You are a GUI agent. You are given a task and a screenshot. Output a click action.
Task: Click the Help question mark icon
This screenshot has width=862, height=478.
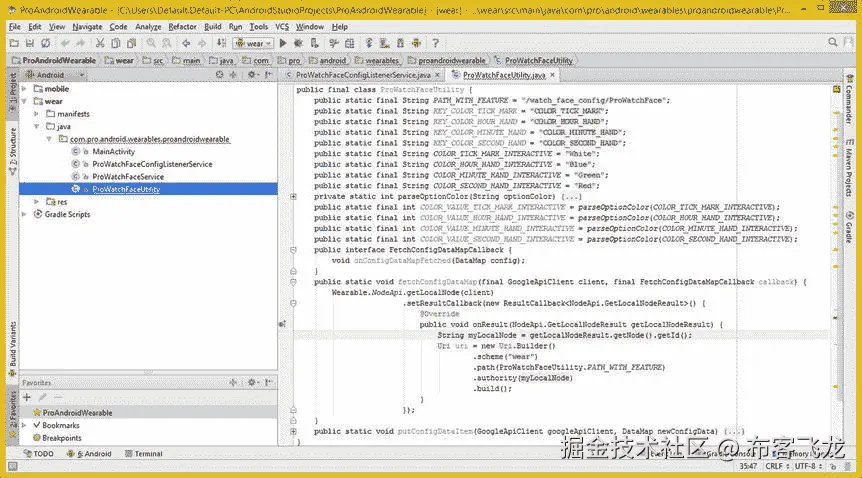435,43
